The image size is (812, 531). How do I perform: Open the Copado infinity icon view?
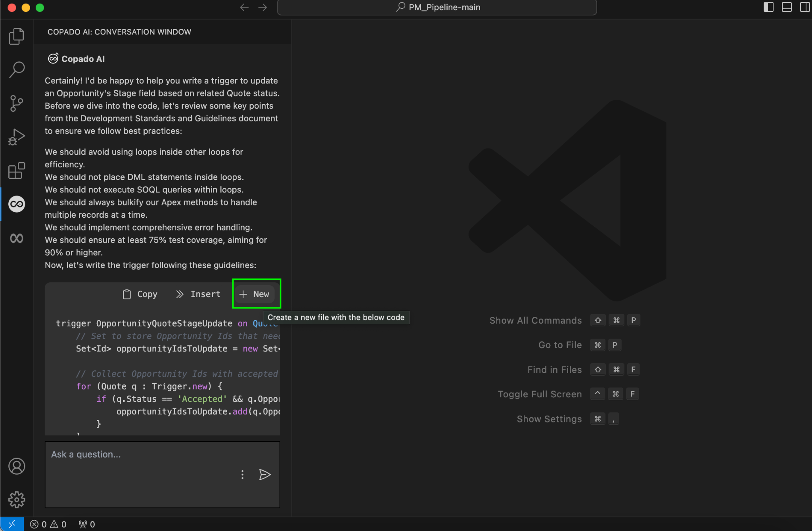[x=16, y=238]
